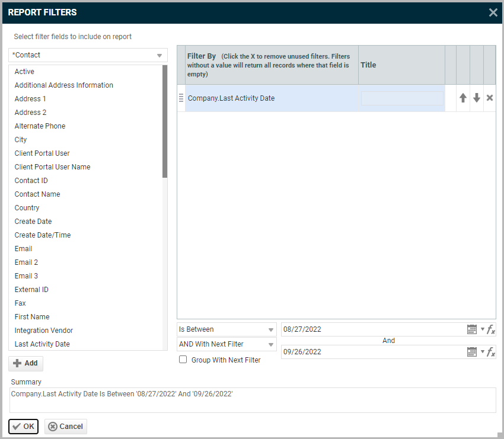Grab the drag handle of filter row
The width and height of the screenshot is (504, 439).
[x=181, y=98]
